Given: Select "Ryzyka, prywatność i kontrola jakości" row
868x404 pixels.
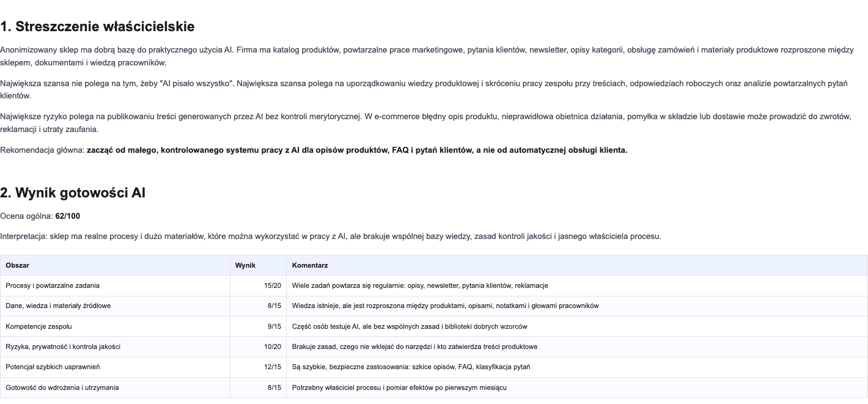Looking at the screenshot, I should [434, 347].
